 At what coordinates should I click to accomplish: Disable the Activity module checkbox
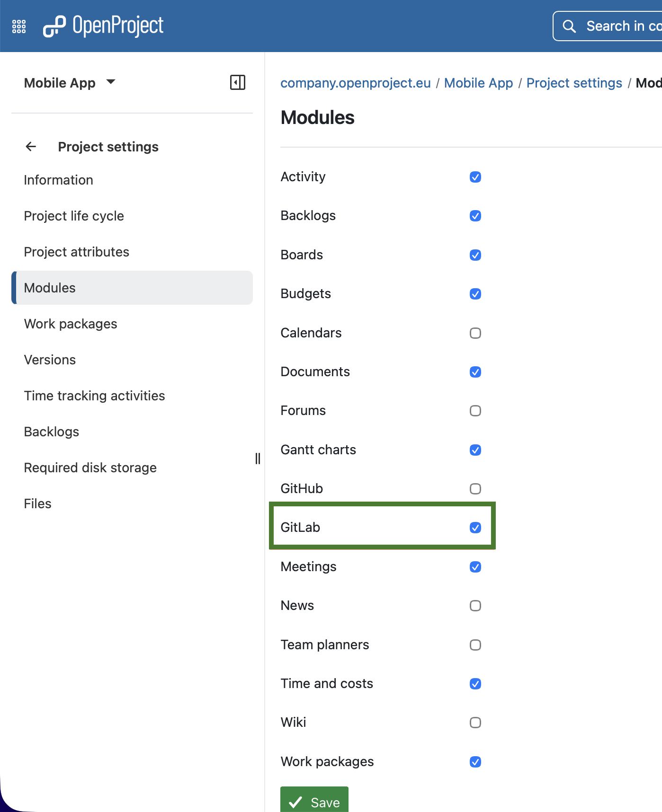coord(475,177)
